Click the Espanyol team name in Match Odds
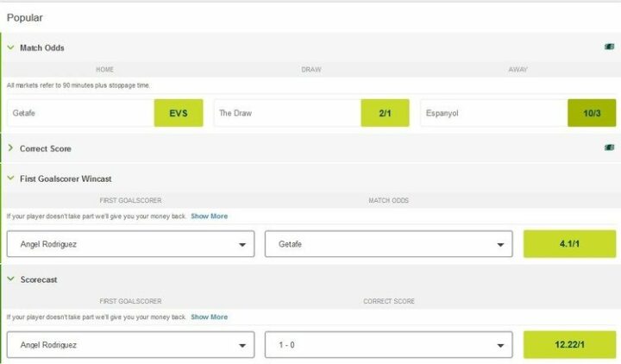621x364 pixels. 444,113
